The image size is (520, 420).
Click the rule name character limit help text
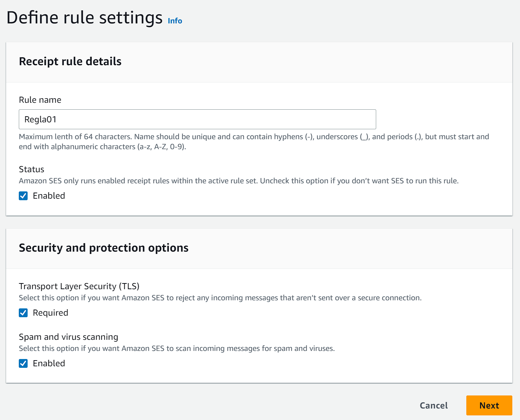coord(253,142)
